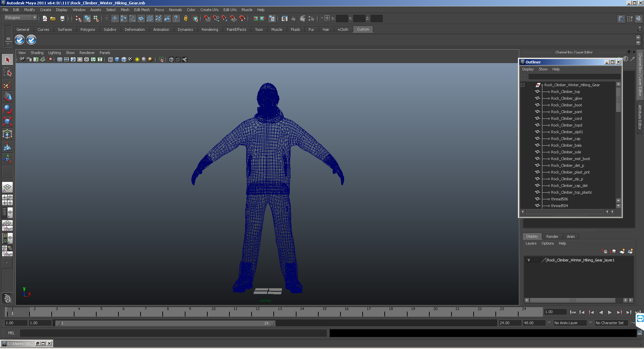644x349 pixels.
Task: Click the Outliner vertical scrollbar thumb
Action: tap(619, 100)
